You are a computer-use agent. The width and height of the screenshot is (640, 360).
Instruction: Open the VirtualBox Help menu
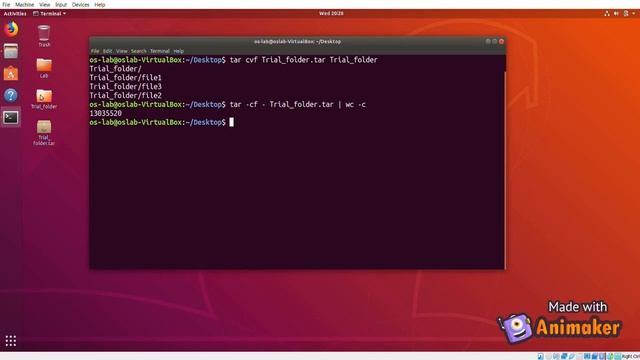(100, 4)
